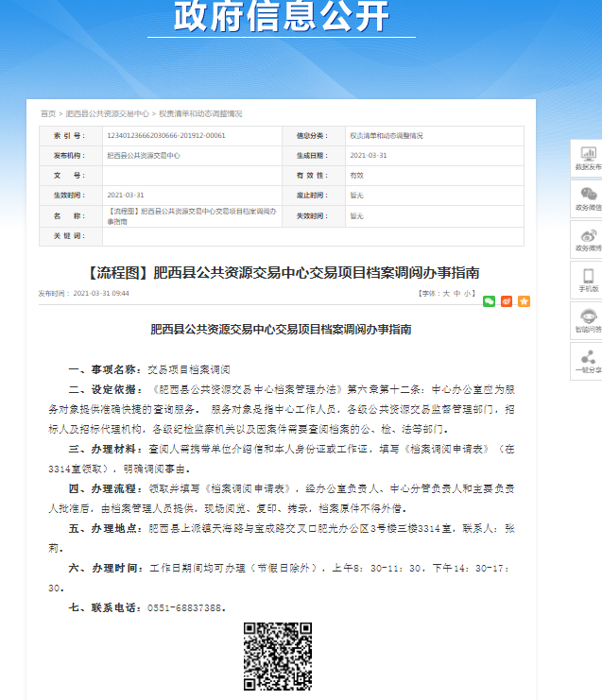Open 肥西县公共资源交易中心 breadcrumb link
602x700 pixels.
[x=107, y=114]
